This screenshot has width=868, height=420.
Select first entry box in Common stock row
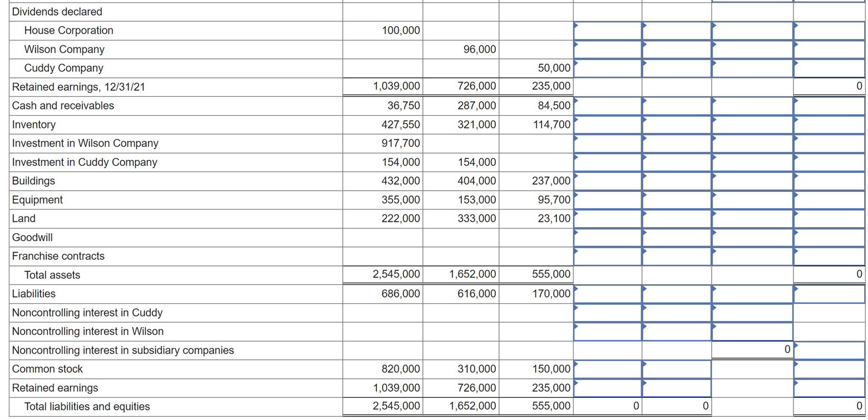608,369
